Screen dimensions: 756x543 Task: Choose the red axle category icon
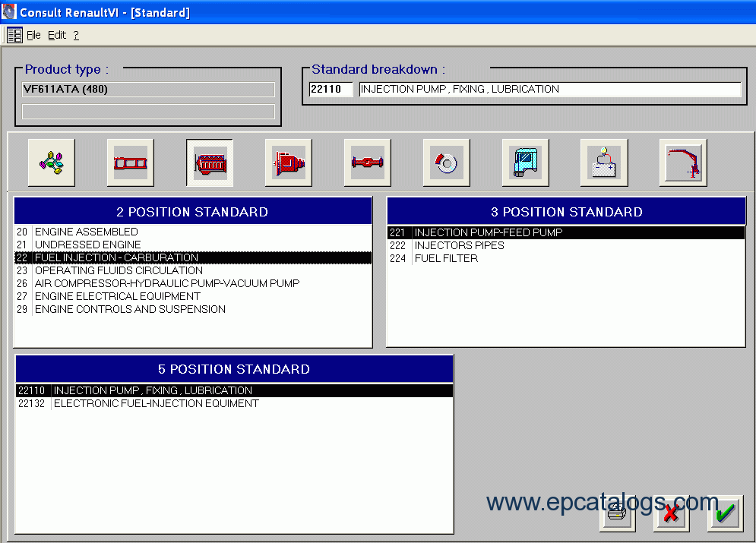[x=368, y=163]
